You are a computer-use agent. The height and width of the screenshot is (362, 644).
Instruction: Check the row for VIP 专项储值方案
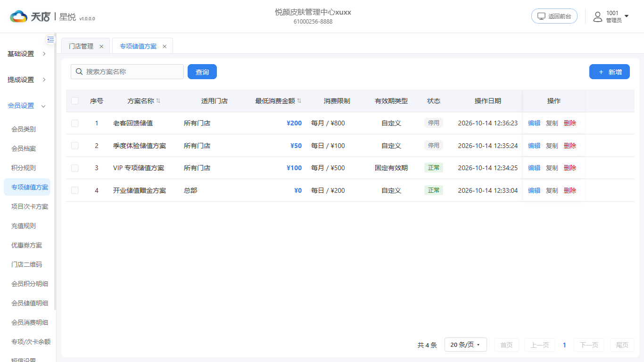[75, 168]
